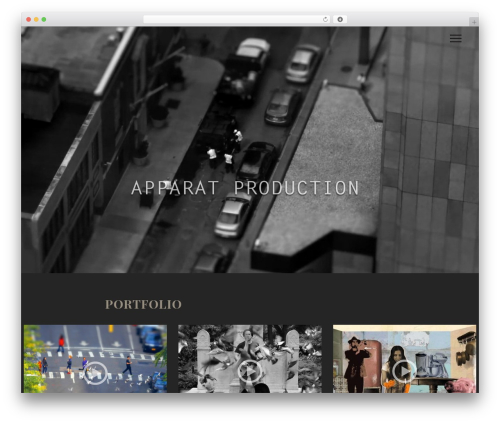Focus the browser address bar
500x423 pixels.
pyautogui.click(x=237, y=19)
